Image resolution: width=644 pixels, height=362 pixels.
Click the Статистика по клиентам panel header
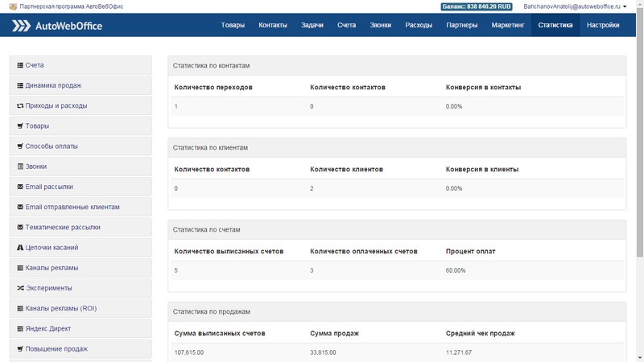397,148
